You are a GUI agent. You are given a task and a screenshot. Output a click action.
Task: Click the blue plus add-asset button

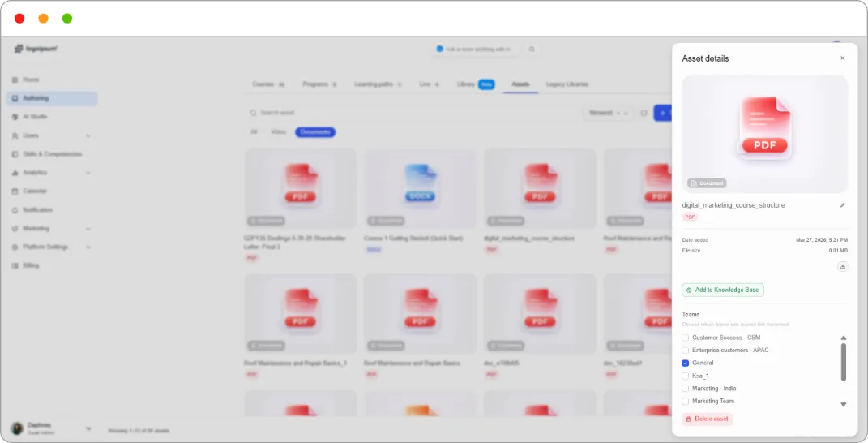coord(663,113)
